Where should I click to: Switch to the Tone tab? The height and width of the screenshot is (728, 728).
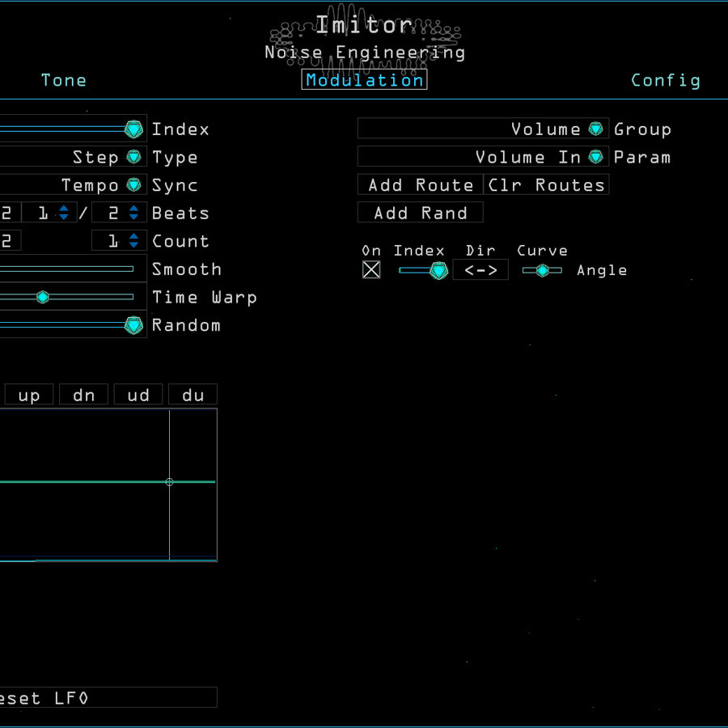[x=64, y=80]
